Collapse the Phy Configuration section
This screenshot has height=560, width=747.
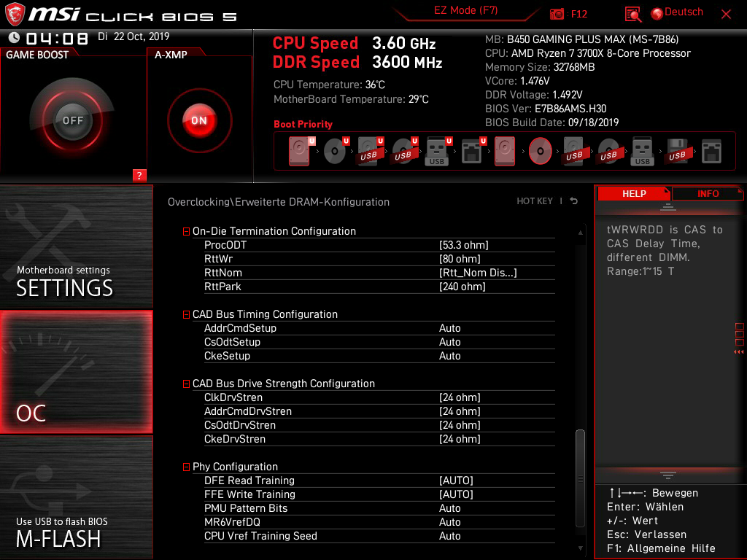click(x=186, y=467)
